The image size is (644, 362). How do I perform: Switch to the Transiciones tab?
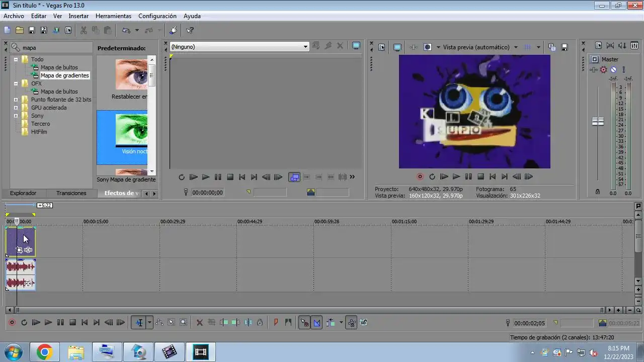[x=71, y=193]
